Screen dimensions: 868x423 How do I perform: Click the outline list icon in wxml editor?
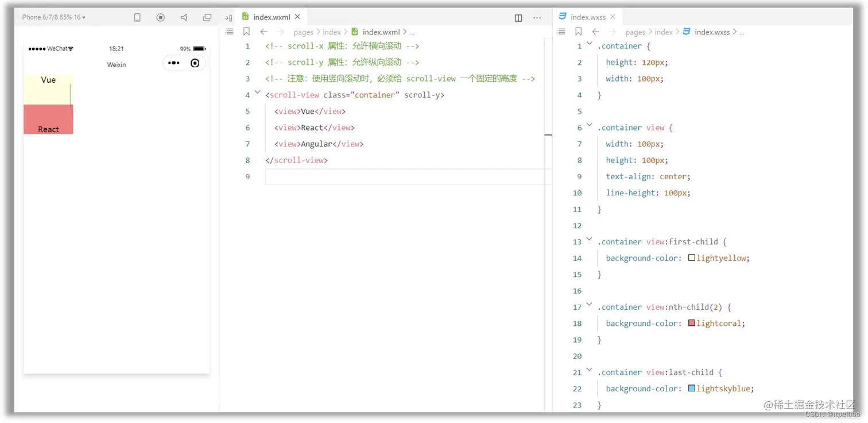(230, 32)
